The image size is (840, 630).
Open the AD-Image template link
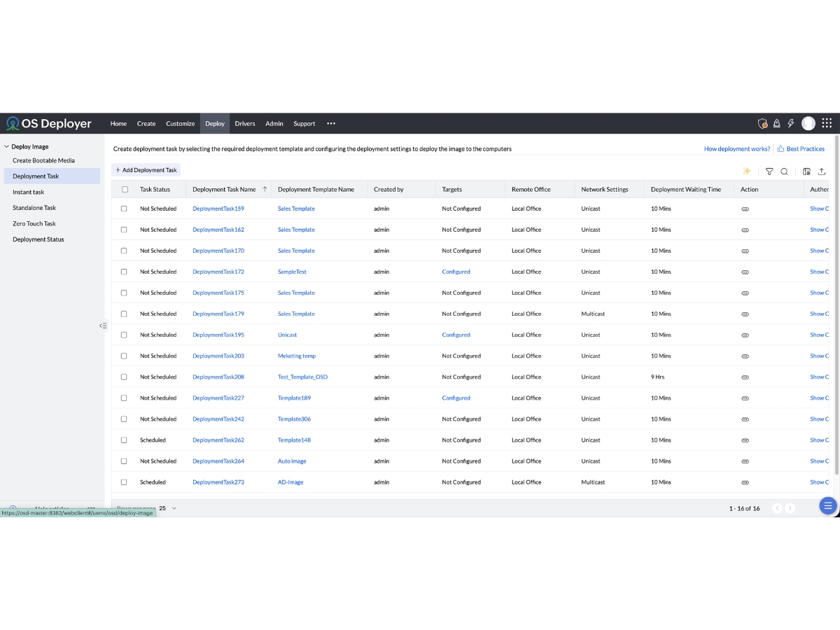coord(290,482)
